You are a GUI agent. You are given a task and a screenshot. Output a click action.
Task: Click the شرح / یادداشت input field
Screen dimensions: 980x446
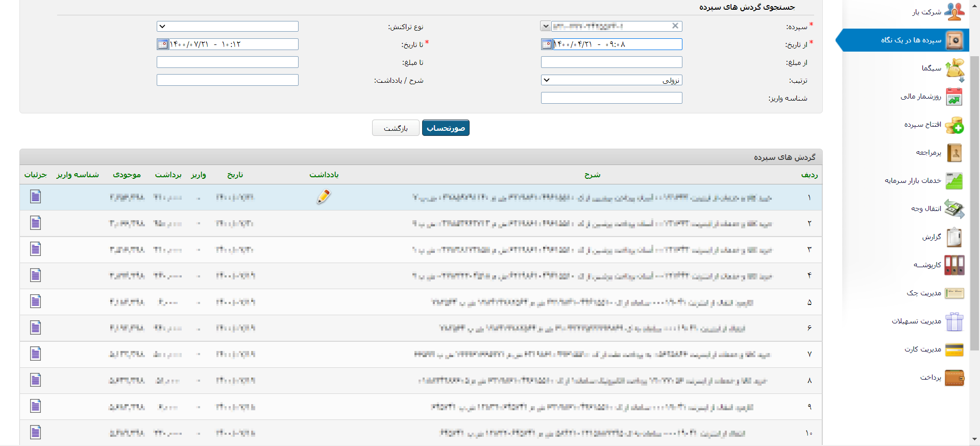pos(227,80)
